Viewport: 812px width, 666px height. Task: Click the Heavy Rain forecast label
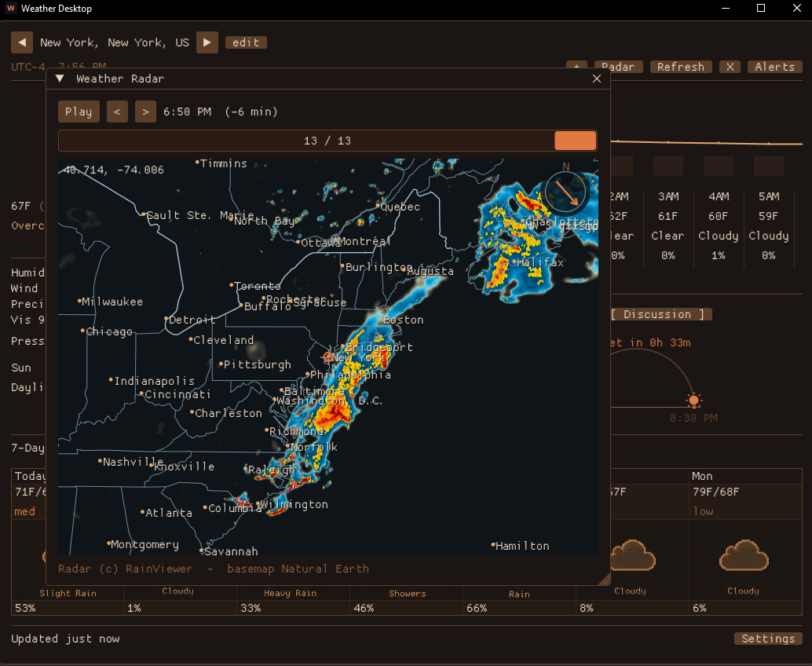tap(290, 593)
